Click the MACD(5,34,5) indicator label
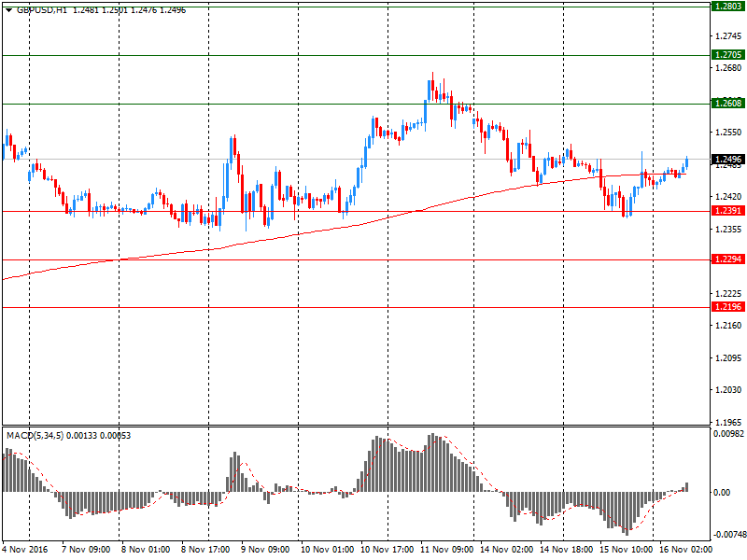 click(35, 436)
